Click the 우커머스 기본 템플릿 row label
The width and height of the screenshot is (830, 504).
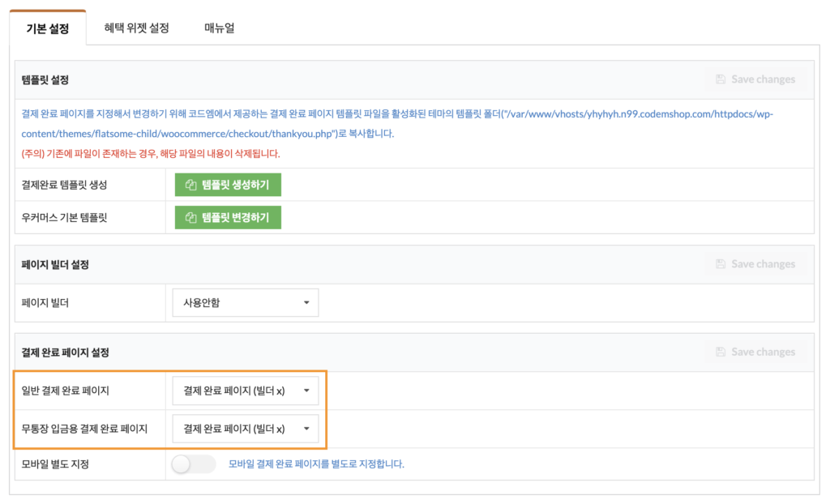click(x=65, y=218)
